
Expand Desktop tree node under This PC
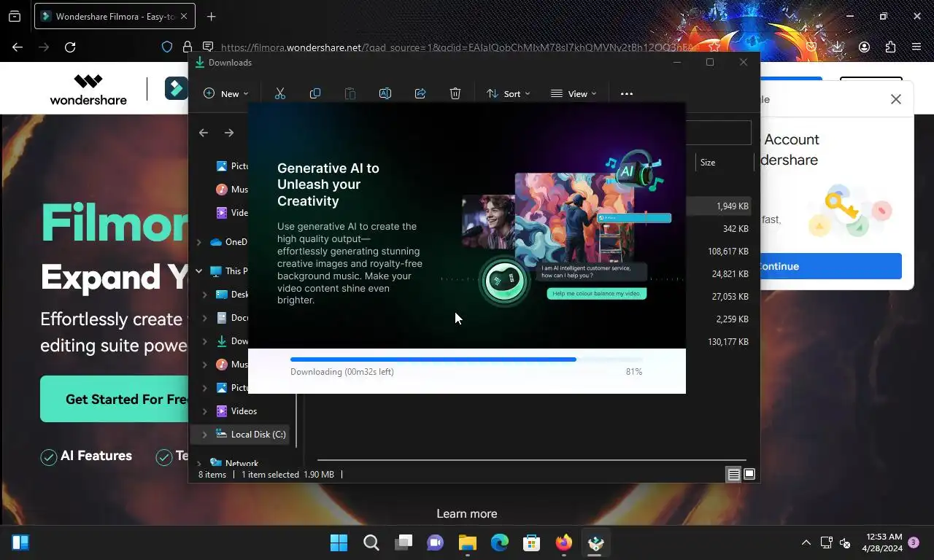point(204,295)
